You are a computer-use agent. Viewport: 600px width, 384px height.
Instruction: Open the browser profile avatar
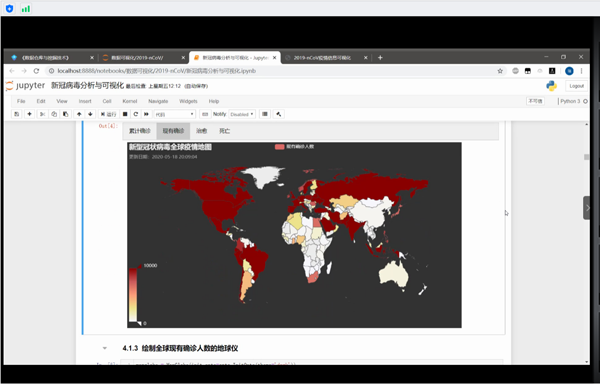click(x=569, y=71)
